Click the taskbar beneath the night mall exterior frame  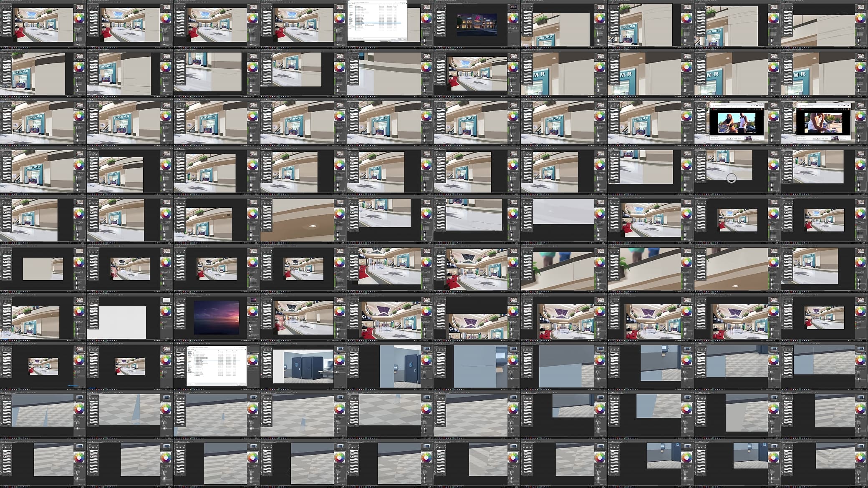[x=477, y=48]
